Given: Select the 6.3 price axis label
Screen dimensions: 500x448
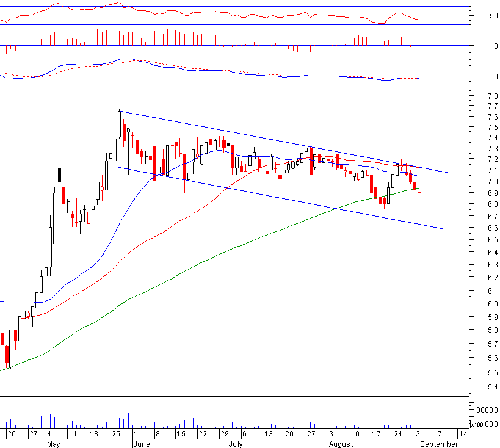Looking at the screenshot, I should (x=493, y=265).
